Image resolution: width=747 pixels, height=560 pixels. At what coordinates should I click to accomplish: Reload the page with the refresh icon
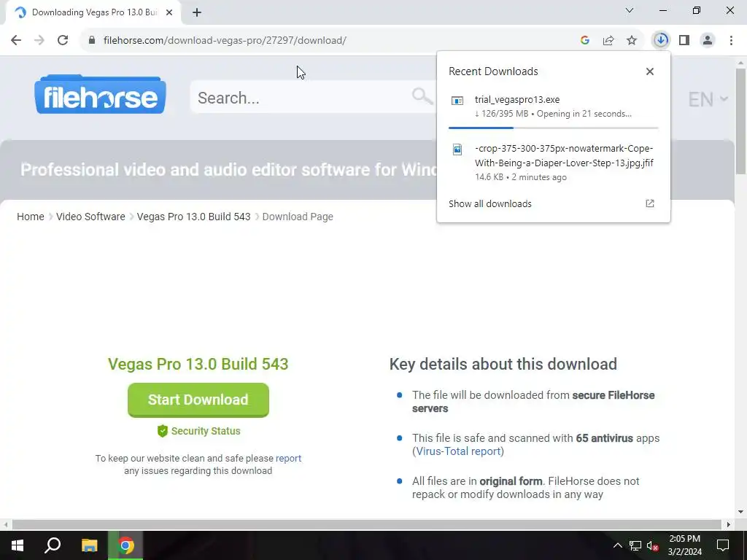tap(63, 40)
